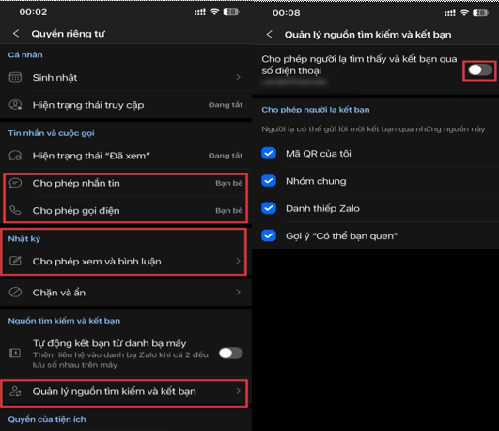Open Chặn và ẩn chevron
Viewport: 499px width, 431px height.
238,292
